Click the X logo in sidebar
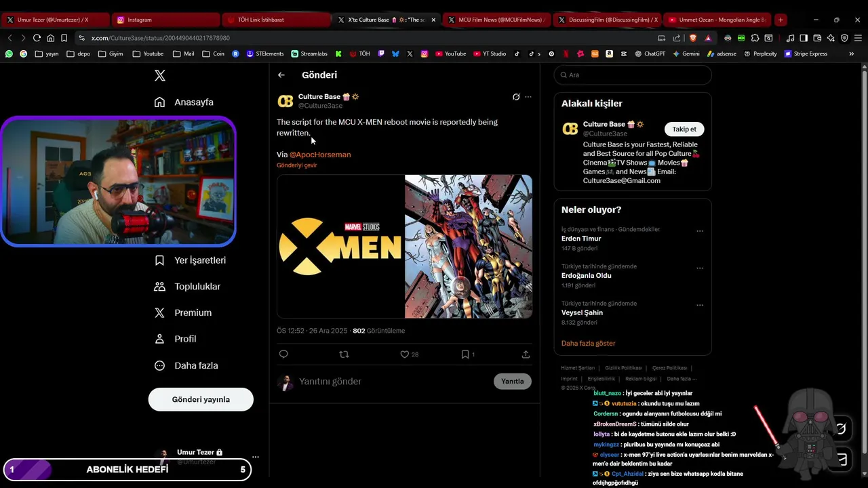The width and height of the screenshot is (868, 488). pos(160,76)
